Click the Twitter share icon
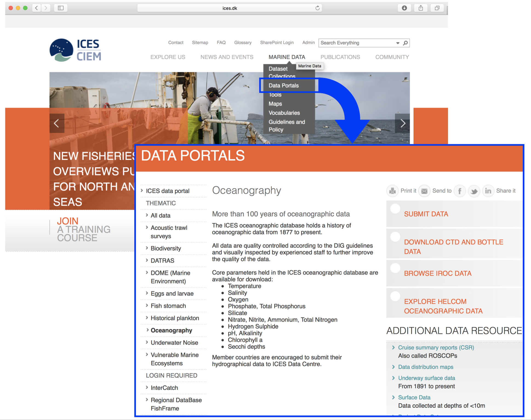This screenshot has height=420, width=531. coord(474,191)
